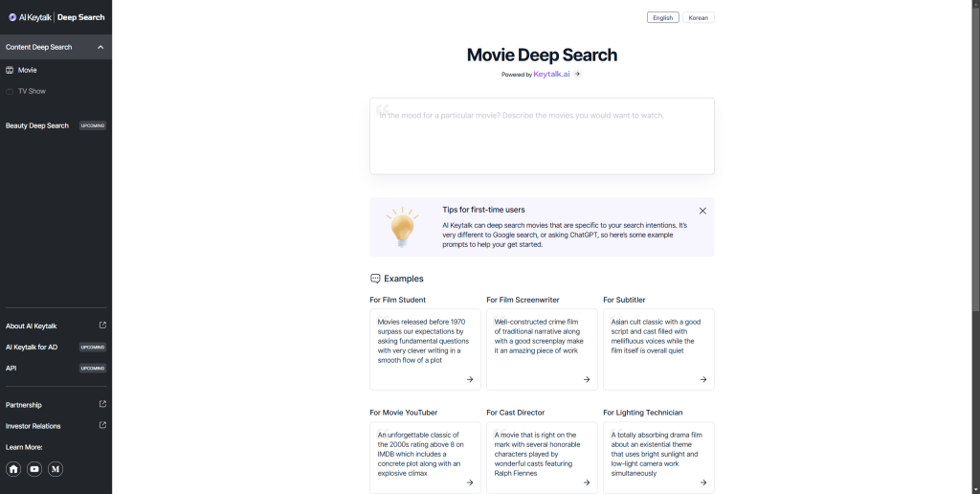Click the Deep Search header text
This screenshot has width=980, height=494.
(80, 17)
